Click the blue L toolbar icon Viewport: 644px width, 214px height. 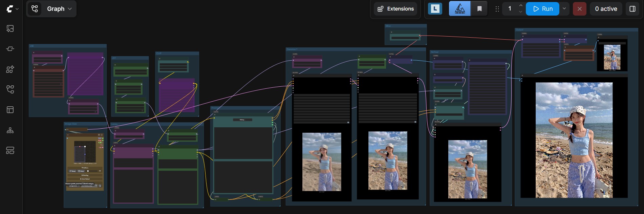click(x=435, y=9)
